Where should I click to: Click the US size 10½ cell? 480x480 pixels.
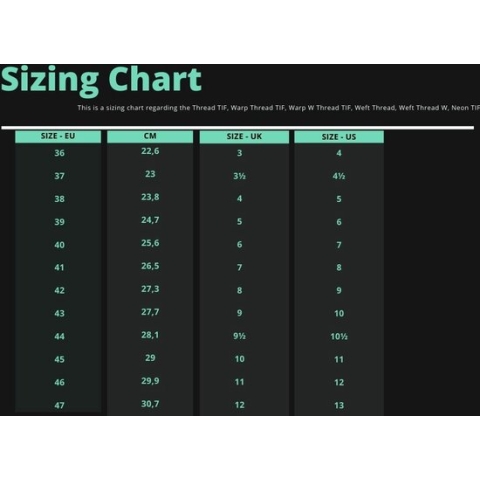pyautogui.click(x=339, y=337)
